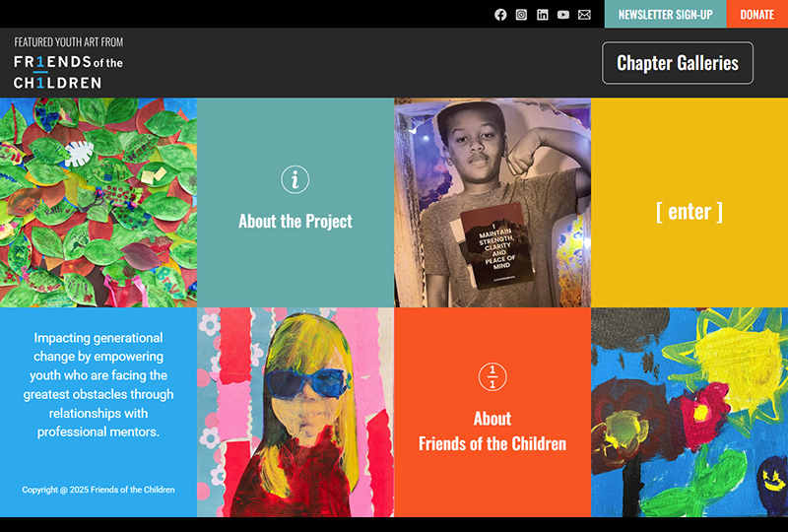788x532 pixels.
Task: Open Newsletter Sign-Up
Action: tap(665, 15)
